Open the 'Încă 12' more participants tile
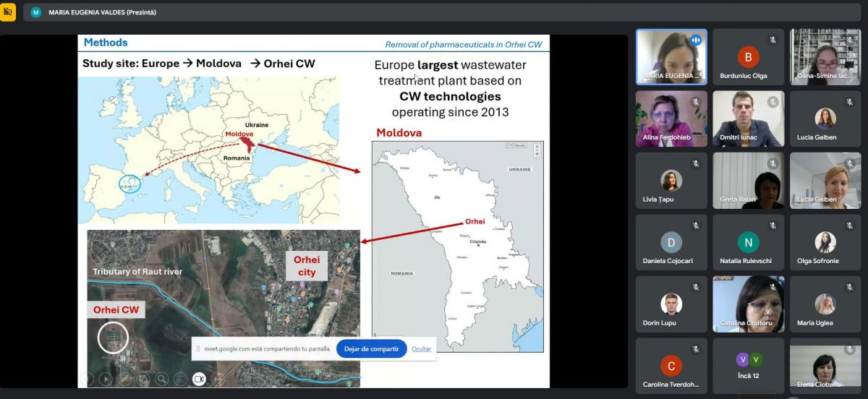 tap(748, 365)
